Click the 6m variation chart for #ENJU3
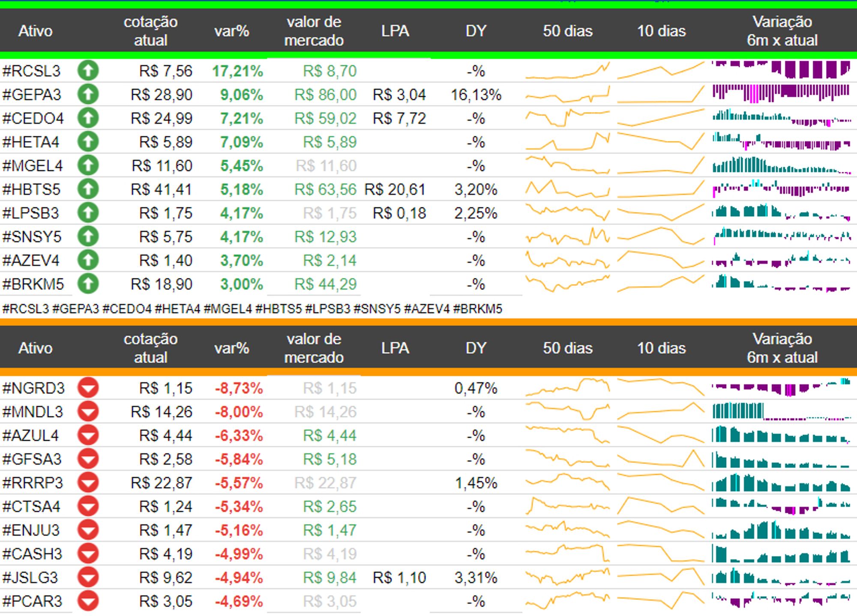The width and height of the screenshot is (857, 616). [x=782, y=530]
